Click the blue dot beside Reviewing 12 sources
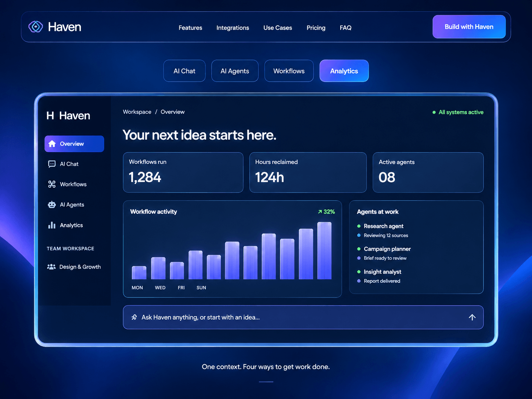The width and height of the screenshot is (532, 399). [359, 236]
